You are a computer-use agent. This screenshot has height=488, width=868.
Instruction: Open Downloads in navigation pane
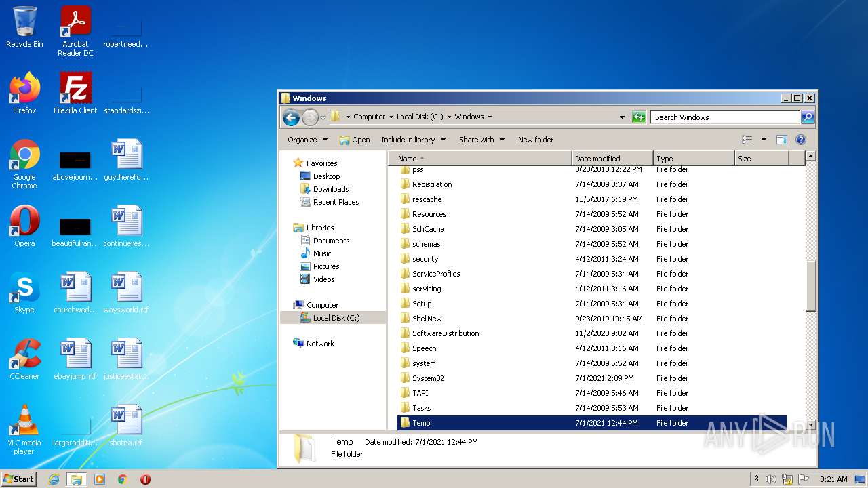click(x=331, y=189)
